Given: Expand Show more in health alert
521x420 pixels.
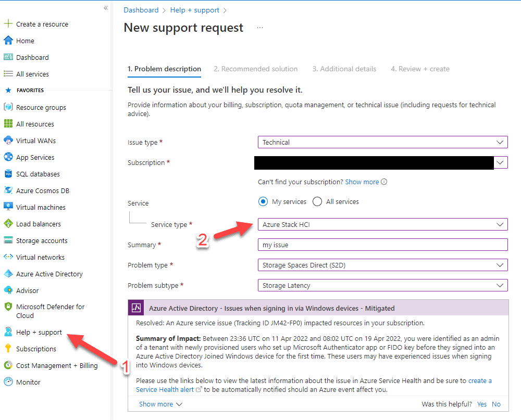Looking at the screenshot, I should [160, 404].
